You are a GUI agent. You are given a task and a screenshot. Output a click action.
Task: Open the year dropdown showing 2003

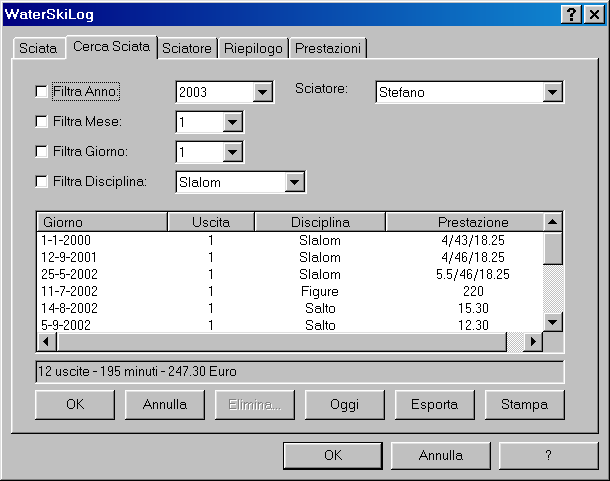pyautogui.click(x=263, y=92)
